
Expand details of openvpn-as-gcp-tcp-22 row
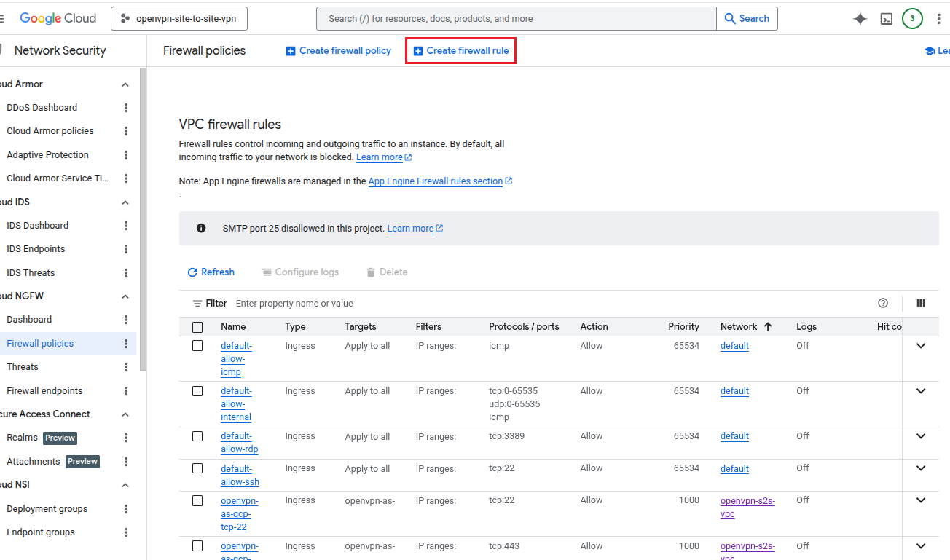pyautogui.click(x=921, y=500)
